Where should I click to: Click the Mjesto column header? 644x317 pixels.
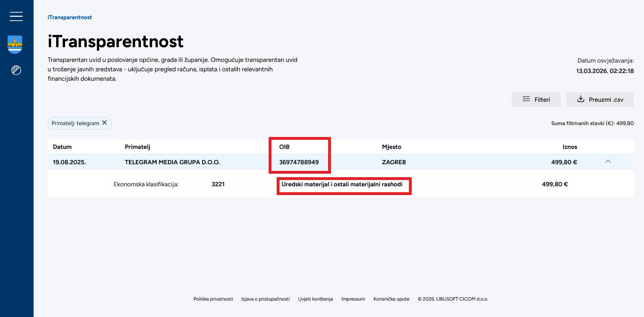pos(391,147)
